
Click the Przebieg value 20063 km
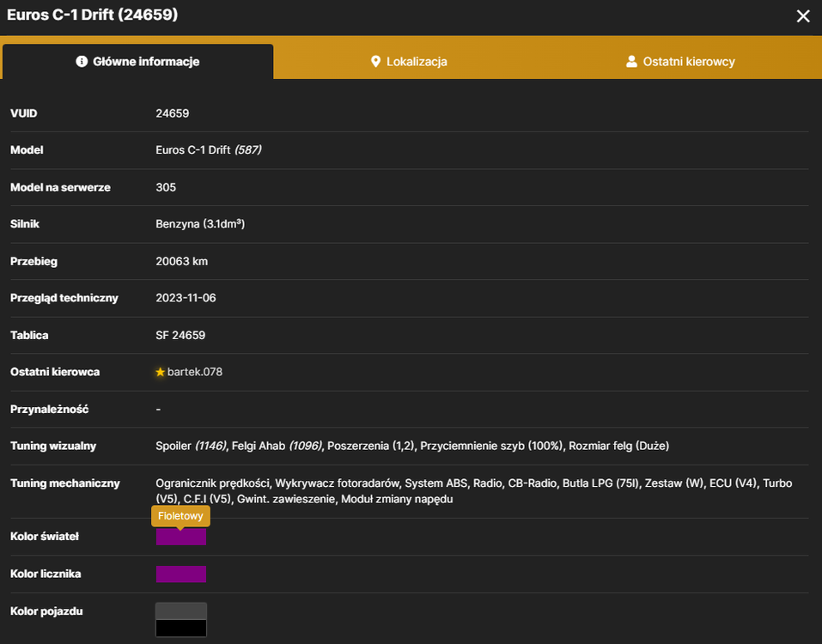tap(181, 261)
